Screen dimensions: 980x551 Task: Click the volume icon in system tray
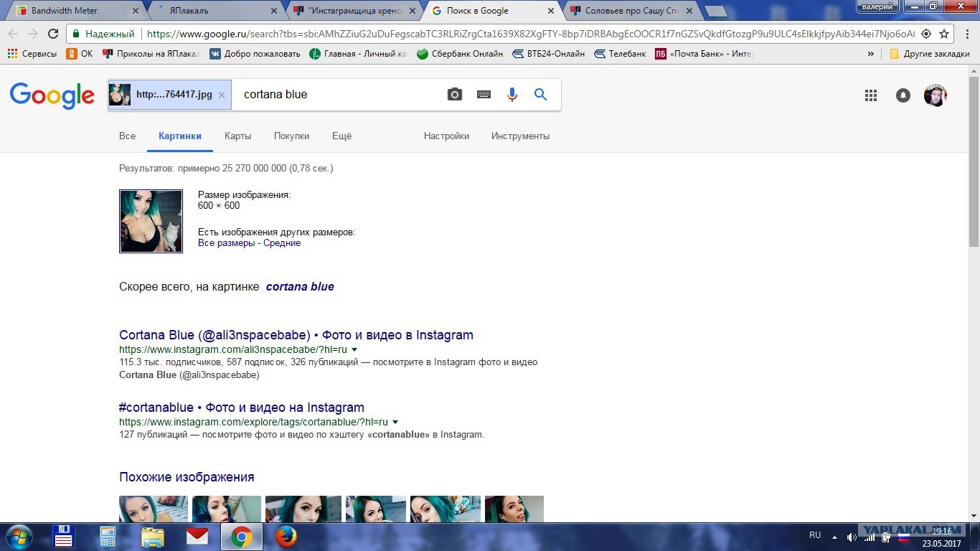(x=852, y=537)
